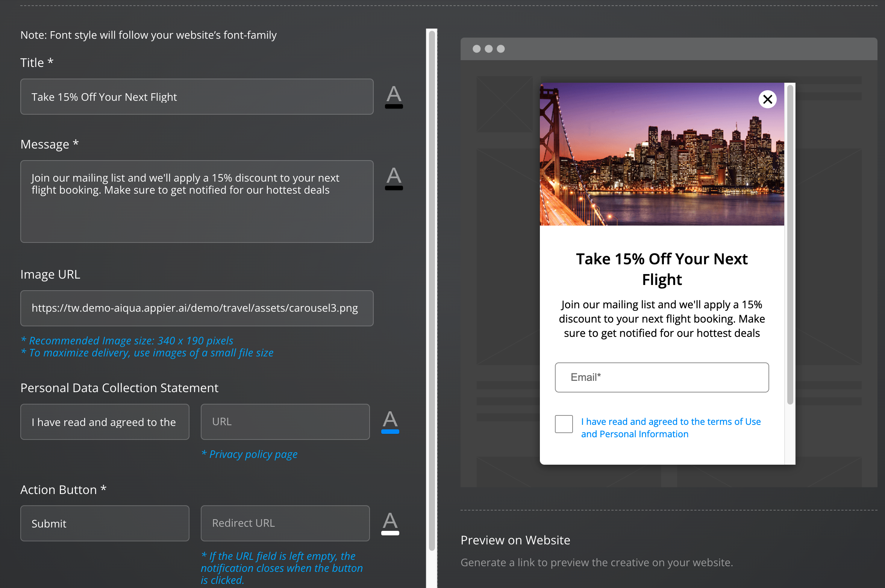Click the popup preview scrollbar
Screen dimensions: 885x588
[790, 244]
